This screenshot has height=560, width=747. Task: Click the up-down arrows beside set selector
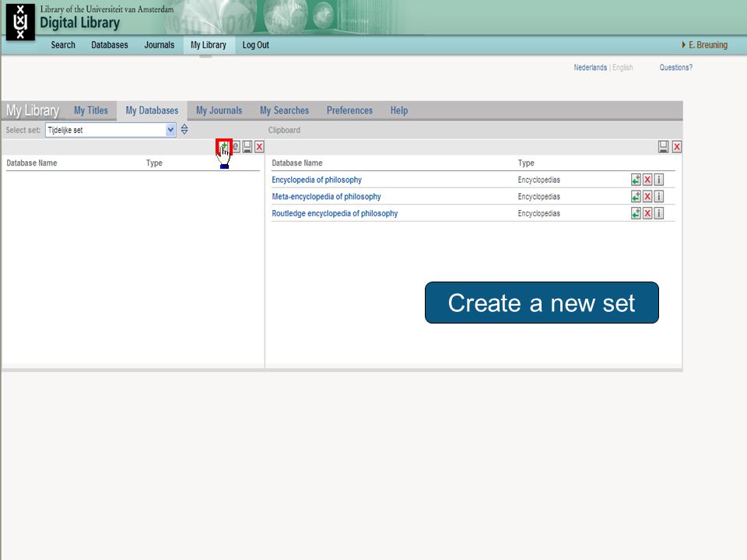pos(184,130)
